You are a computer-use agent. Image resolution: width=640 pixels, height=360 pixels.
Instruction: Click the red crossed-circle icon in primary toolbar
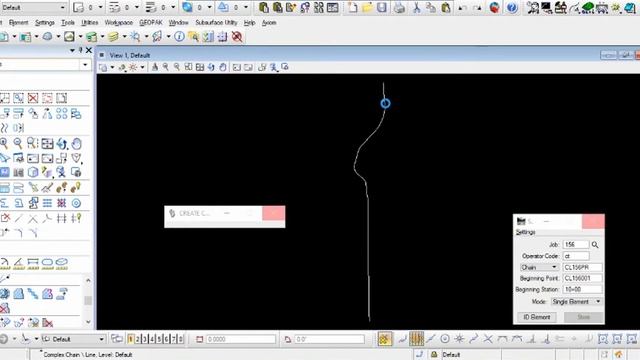click(x=237, y=37)
